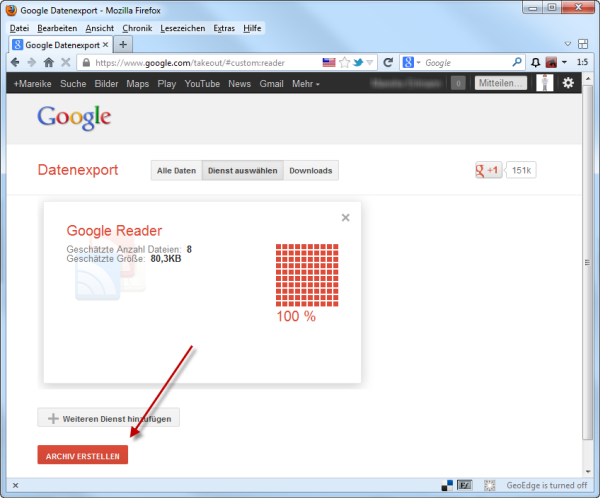Viewport: 600px width, 498px height.
Task: Bookmark page with the star icon
Action: pos(345,62)
